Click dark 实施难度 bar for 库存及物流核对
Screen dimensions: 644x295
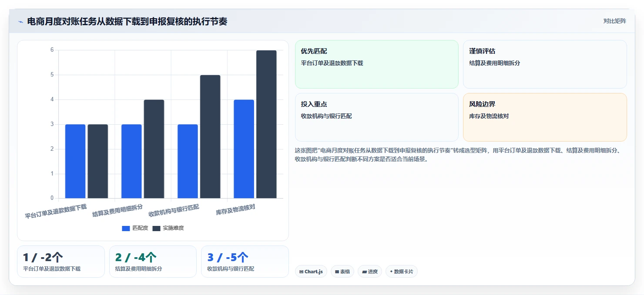click(266, 124)
